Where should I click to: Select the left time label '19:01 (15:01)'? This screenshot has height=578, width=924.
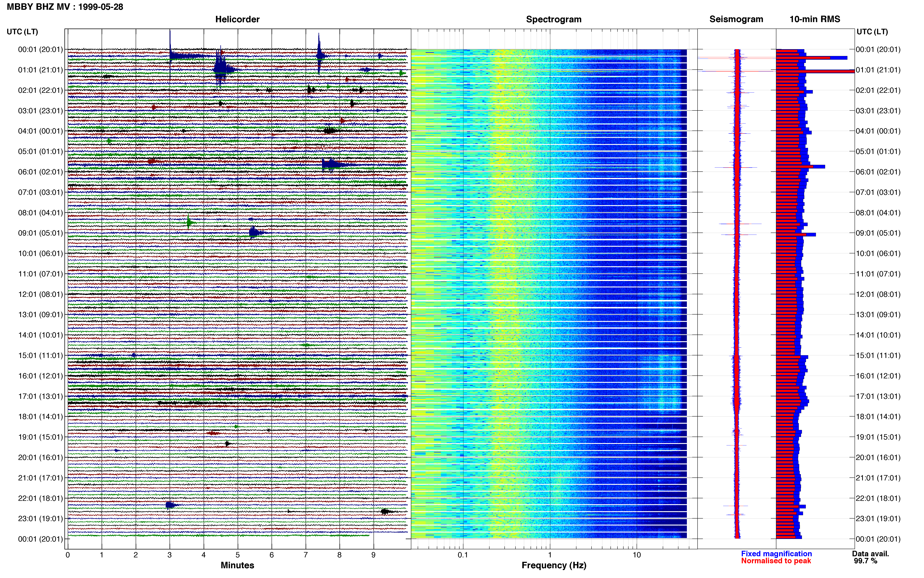coord(40,437)
